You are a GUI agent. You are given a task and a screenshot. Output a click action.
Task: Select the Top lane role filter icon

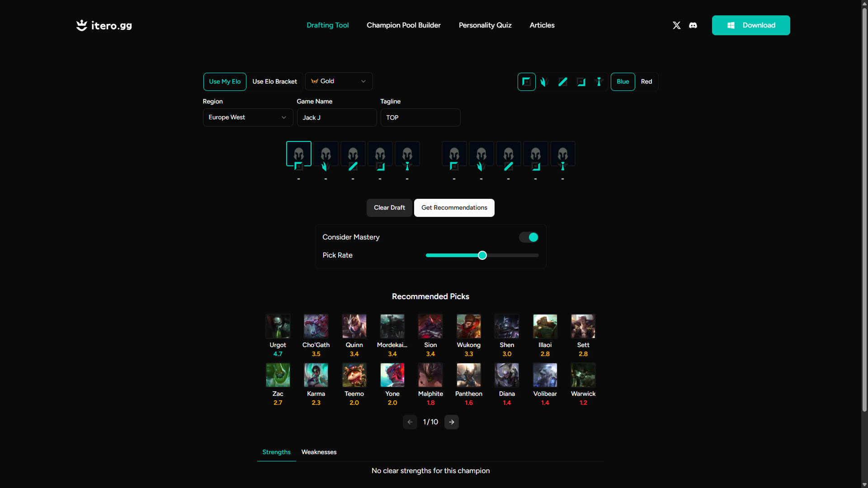pyautogui.click(x=526, y=82)
